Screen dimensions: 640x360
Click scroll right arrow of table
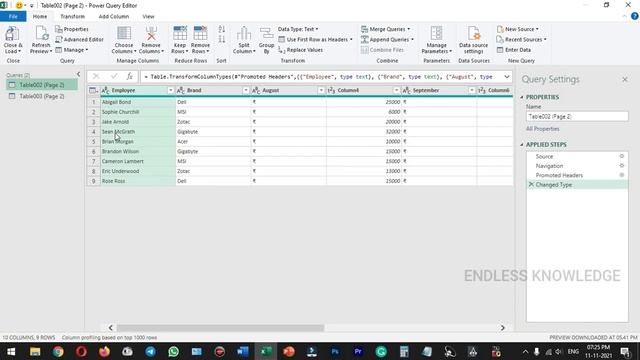[502, 328]
